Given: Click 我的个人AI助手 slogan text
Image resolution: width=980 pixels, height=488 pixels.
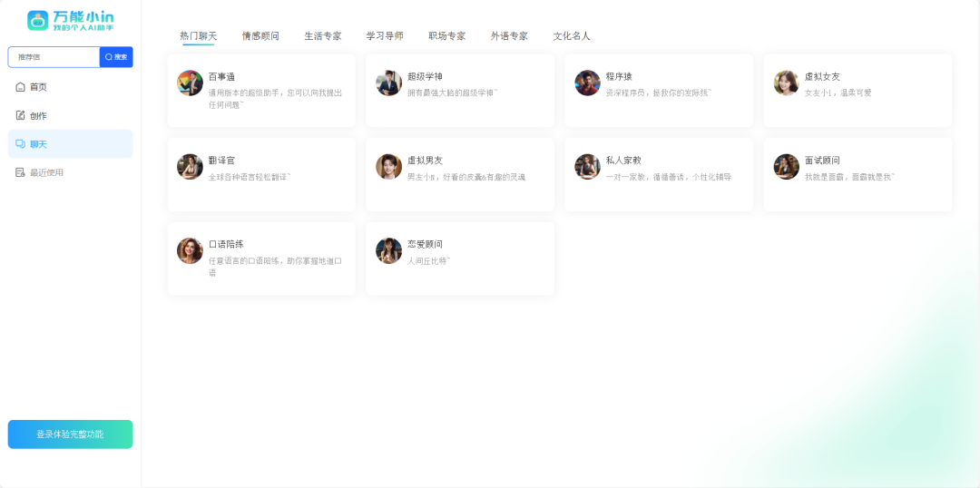Looking at the screenshot, I should pyautogui.click(x=83, y=27).
